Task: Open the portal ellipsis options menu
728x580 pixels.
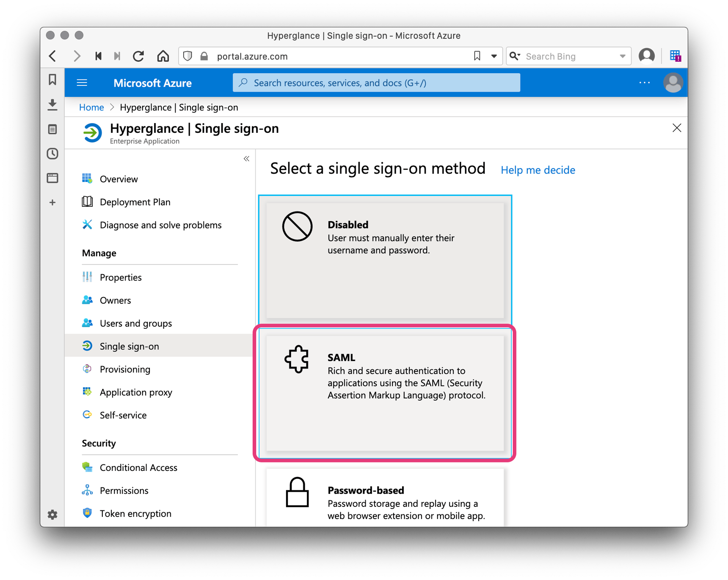Action: [645, 82]
